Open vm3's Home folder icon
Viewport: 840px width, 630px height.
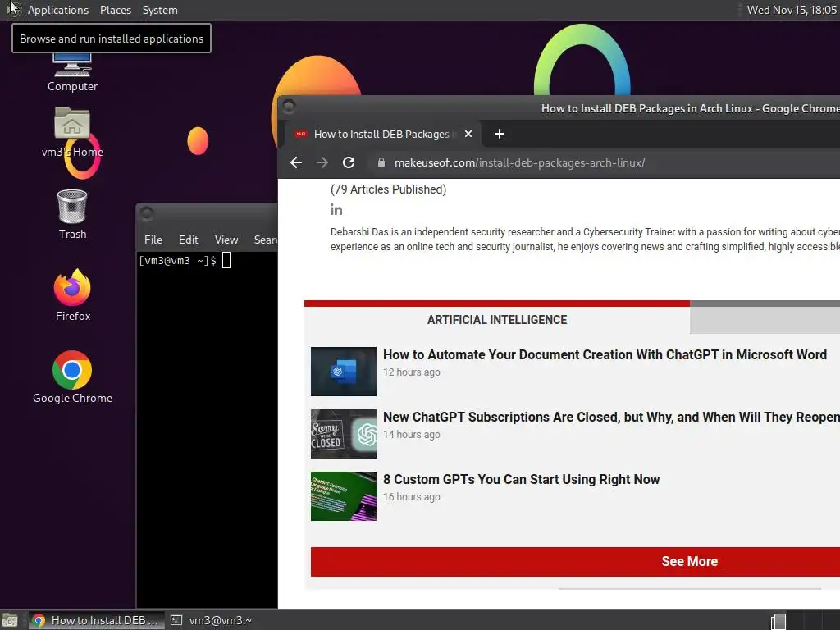(72, 132)
